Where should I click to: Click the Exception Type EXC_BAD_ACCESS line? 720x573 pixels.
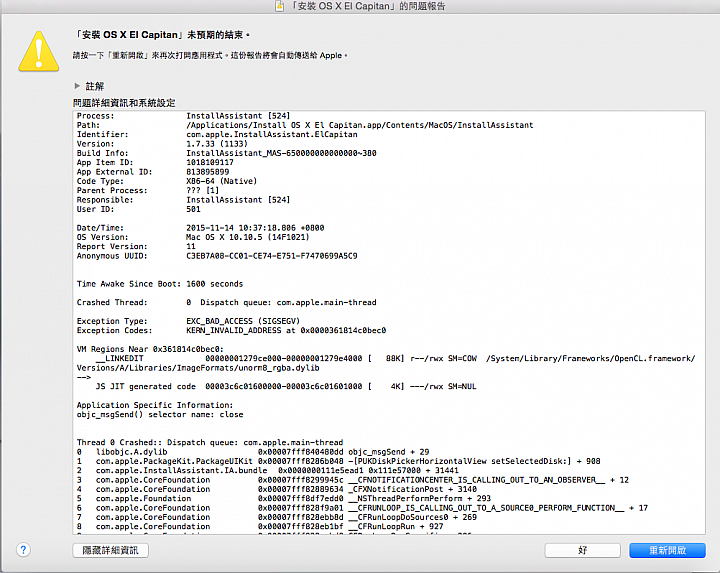(x=188, y=321)
